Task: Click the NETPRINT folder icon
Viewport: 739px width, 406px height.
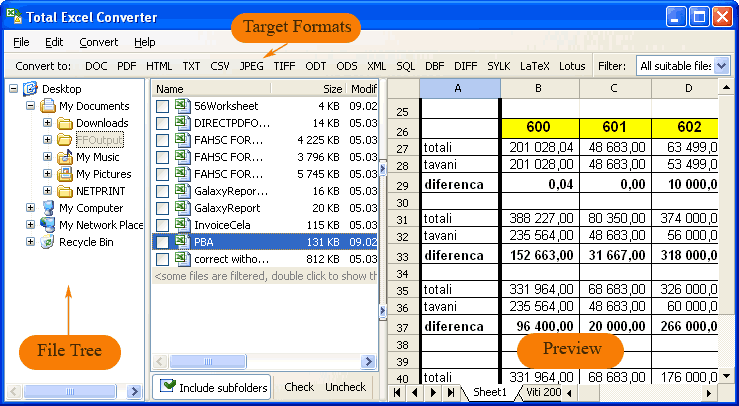Action: coord(65,191)
